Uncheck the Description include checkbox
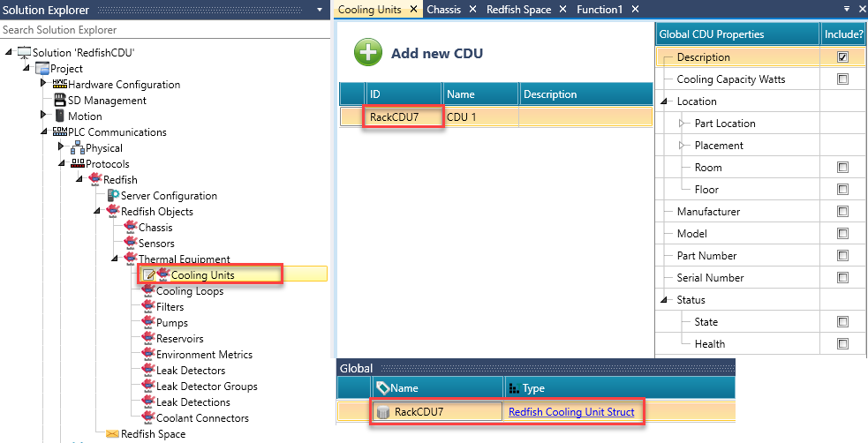 (842, 57)
